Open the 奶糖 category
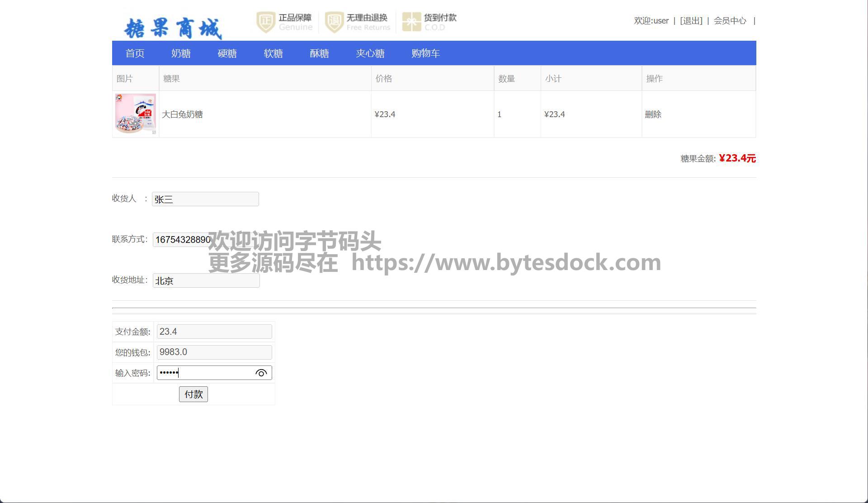868x503 pixels. point(181,53)
